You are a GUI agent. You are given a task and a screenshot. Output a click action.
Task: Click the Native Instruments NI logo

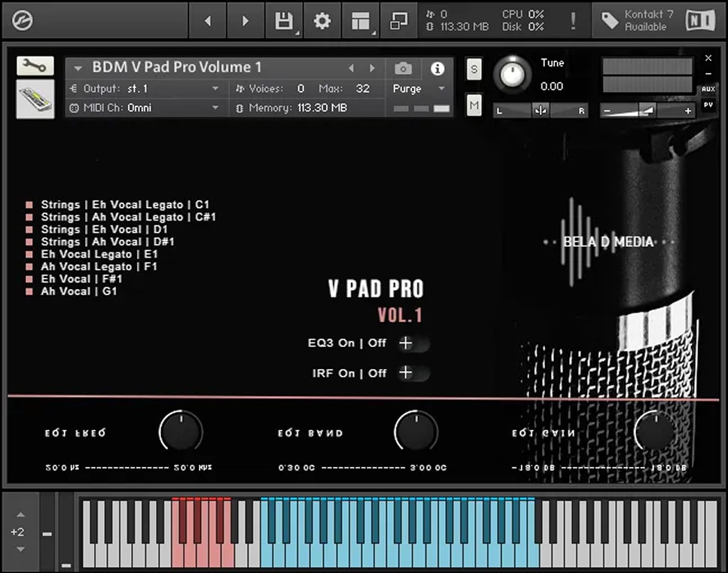coord(699,21)
